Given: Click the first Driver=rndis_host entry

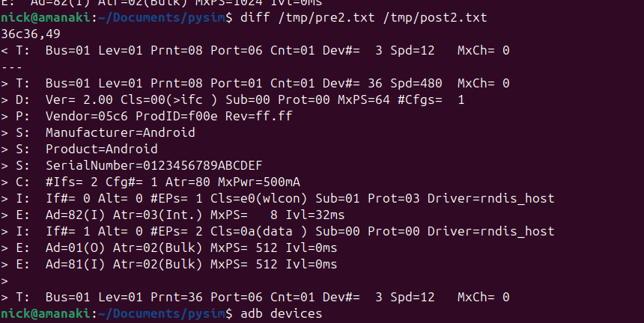Looking at the screenshot, I should (x=490, y=198).
